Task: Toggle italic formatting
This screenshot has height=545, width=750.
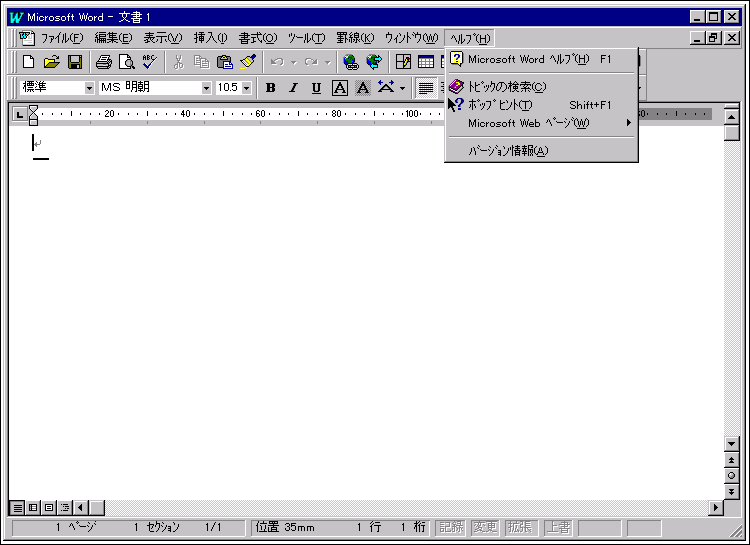Action: [x=293, y=88]
